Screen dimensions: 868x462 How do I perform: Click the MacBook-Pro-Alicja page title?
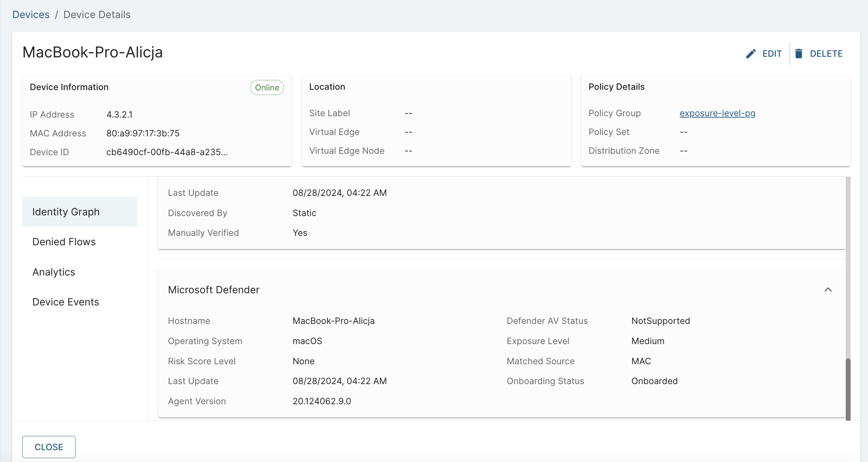93,52
